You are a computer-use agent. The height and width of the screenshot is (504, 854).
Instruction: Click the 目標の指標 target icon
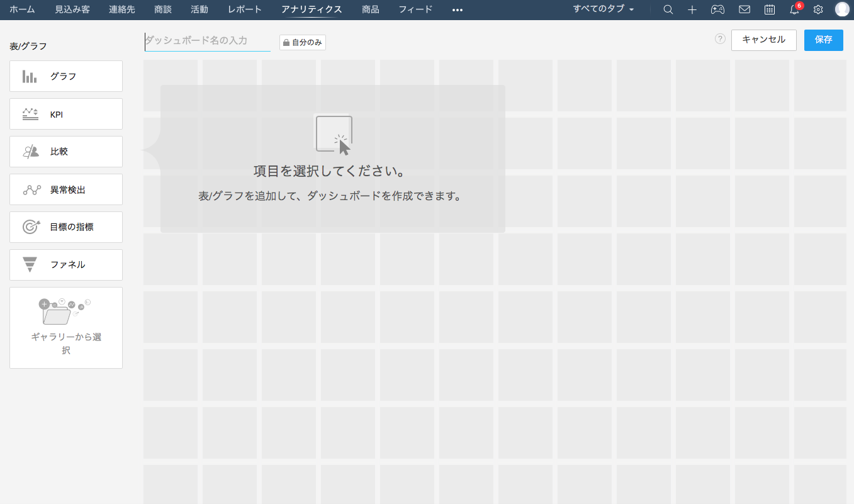point(31,227)
